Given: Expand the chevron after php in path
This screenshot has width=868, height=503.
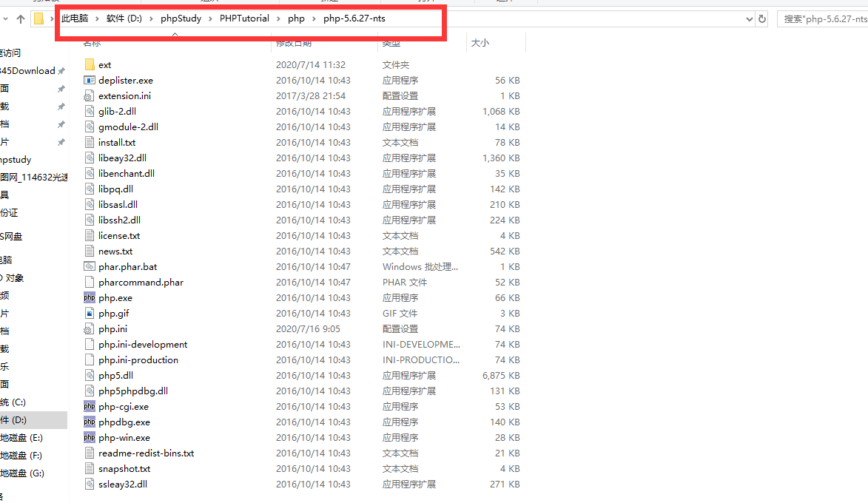Looking at the screenshot, I should tap(314, 18).
